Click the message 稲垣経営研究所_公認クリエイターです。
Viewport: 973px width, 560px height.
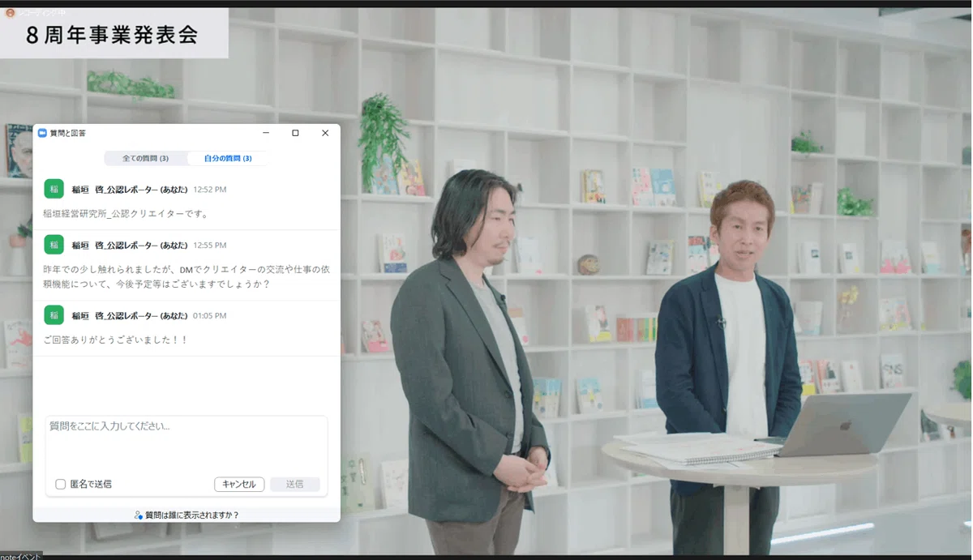pos(126,214)
